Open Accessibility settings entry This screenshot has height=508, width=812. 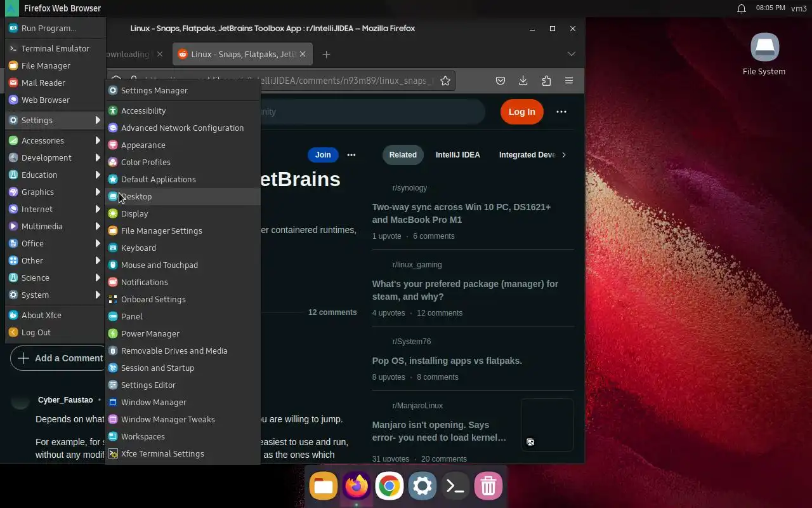pyautogui.click(x=183, y=110)
